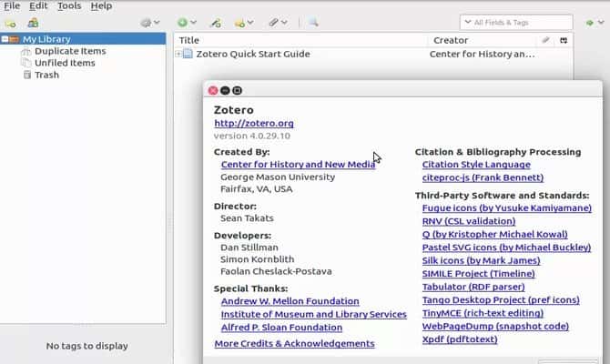Open the Alfred P. Sloan Foundation link
The height and width of the screenshot is (364, 610).
281,328
